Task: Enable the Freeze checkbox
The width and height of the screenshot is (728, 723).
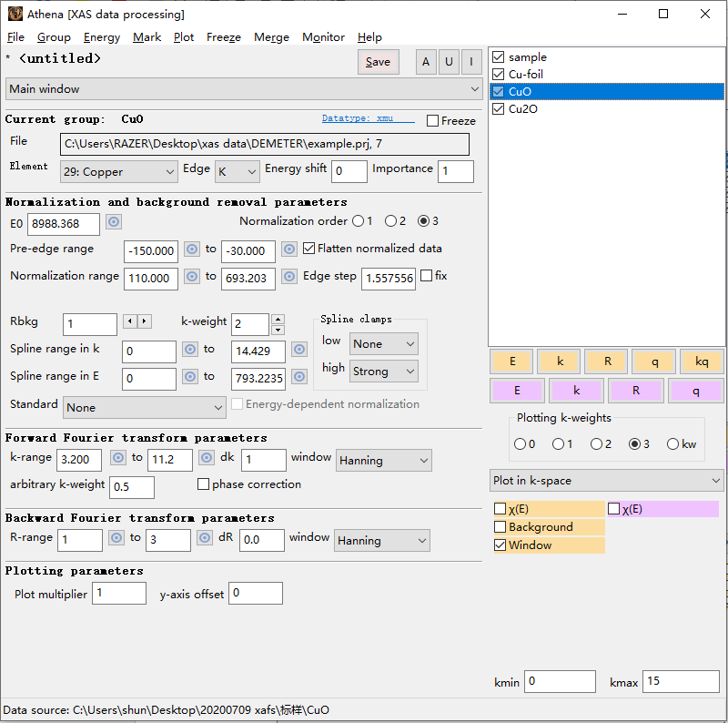Action: 433,121
